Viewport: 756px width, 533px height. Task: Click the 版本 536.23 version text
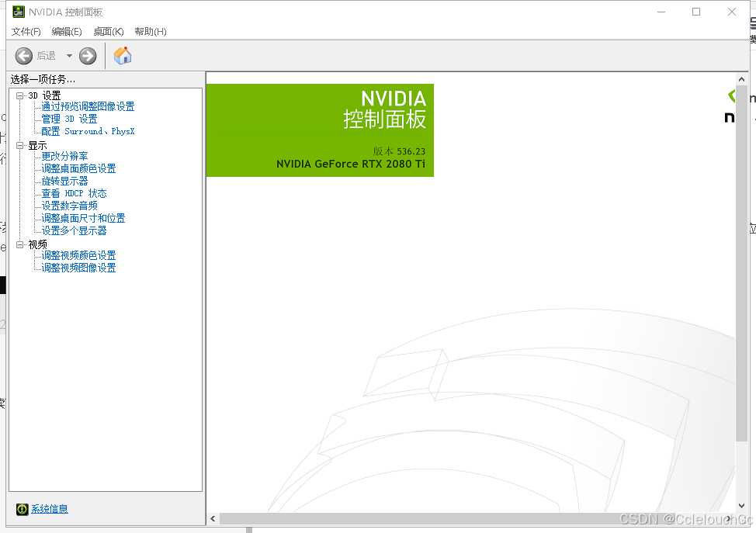click(399, 151)
